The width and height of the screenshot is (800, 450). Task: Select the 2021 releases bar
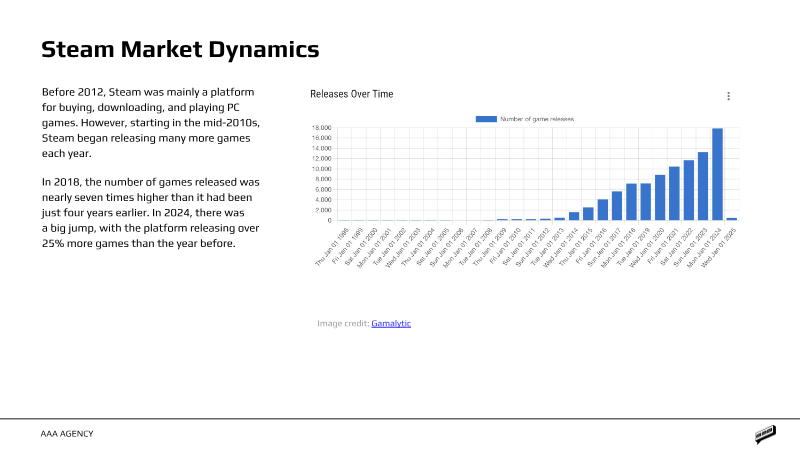point(674,193)
